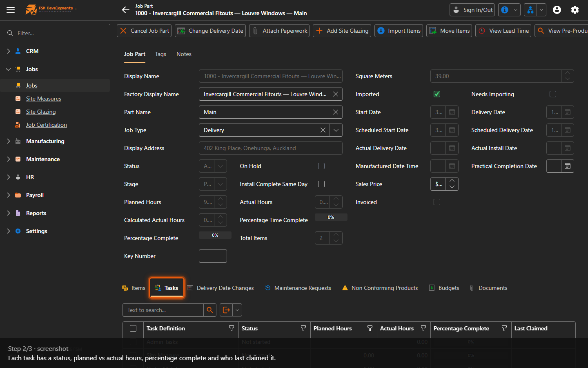588x368 pixels.
Task: Click the search magnifier beside Text to search
Action: pos(210,310)
